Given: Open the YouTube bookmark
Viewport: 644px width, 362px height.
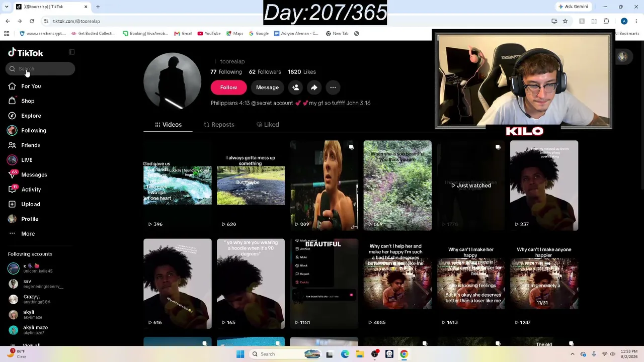Looking at the screenshot, I should (209, 34).
